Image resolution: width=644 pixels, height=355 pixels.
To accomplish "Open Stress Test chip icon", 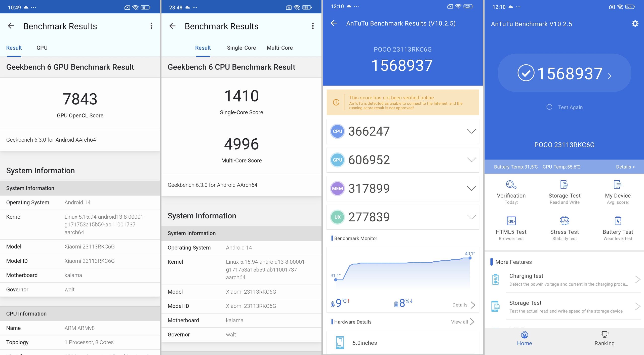I will tap(564, 221).
